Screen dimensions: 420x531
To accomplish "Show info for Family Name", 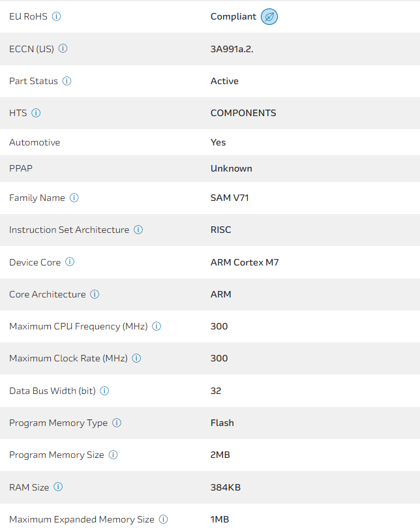I will point(74,198).
